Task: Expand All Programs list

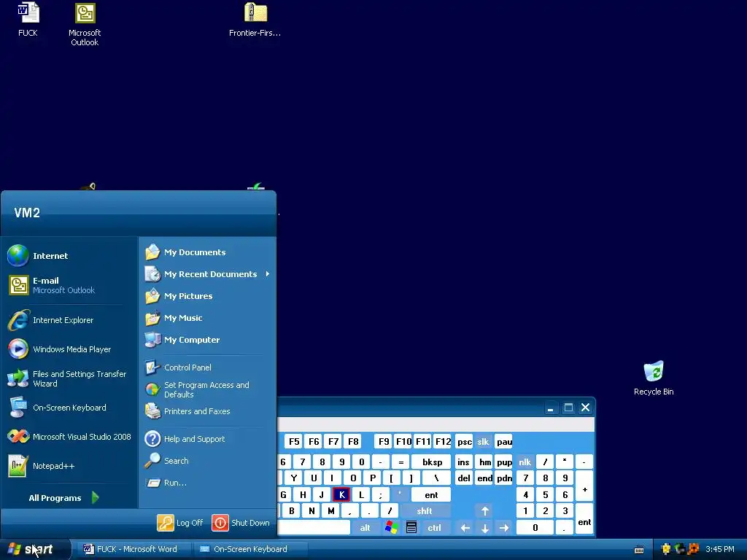Action: pyautogui.click(x=64, y=497)
